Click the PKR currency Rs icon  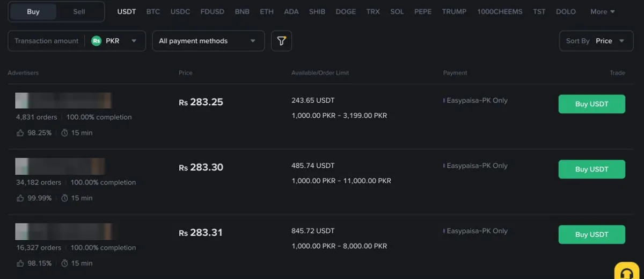[x=97, y=41]
